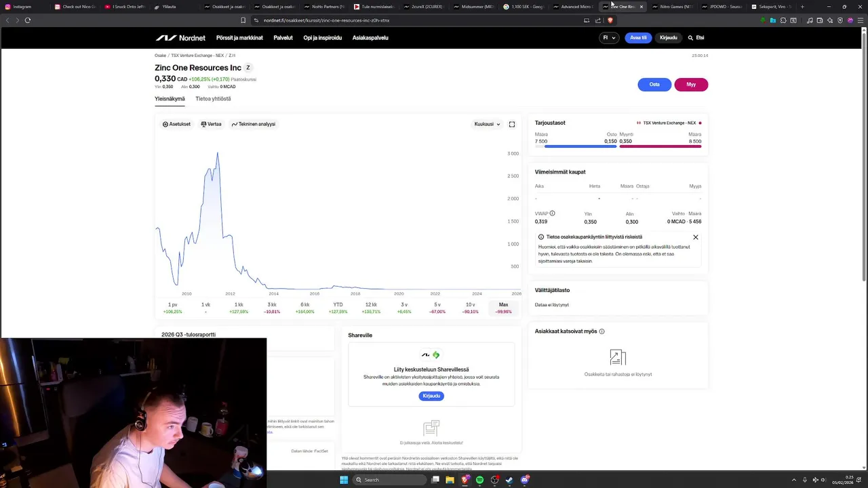Open the Vertaa compare scales button

coord(212,124)
